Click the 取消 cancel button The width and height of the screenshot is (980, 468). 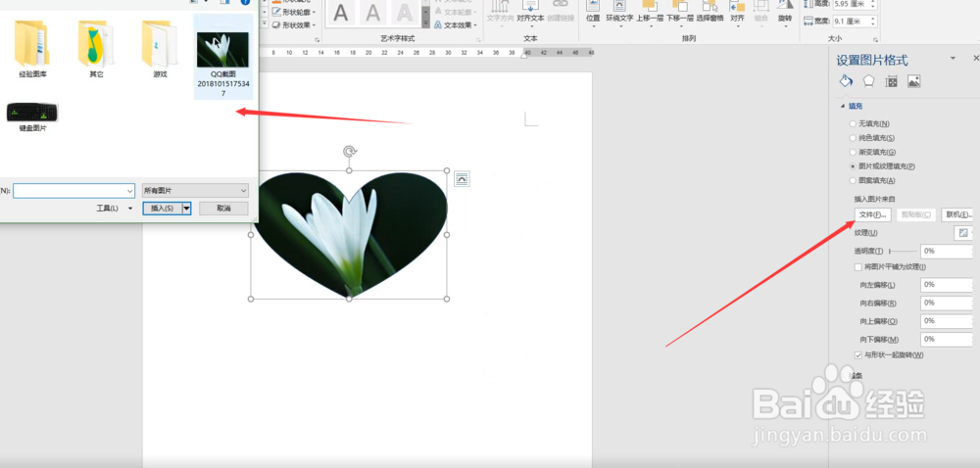coord(223,209)
